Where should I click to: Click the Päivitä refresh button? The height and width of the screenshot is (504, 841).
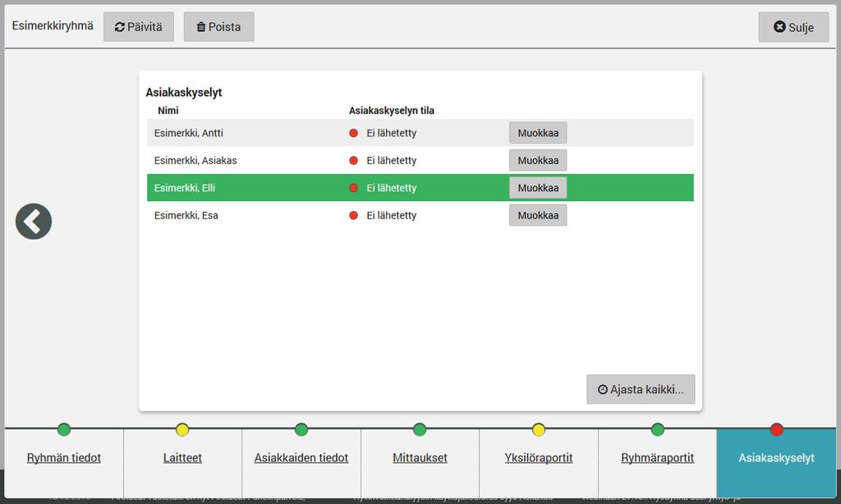(x=138, y=27)
